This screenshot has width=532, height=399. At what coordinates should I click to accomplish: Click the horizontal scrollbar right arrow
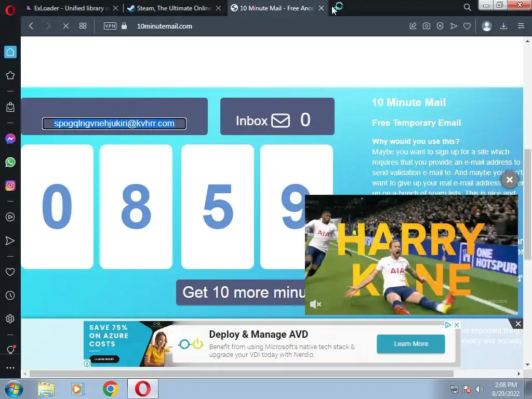519,374
